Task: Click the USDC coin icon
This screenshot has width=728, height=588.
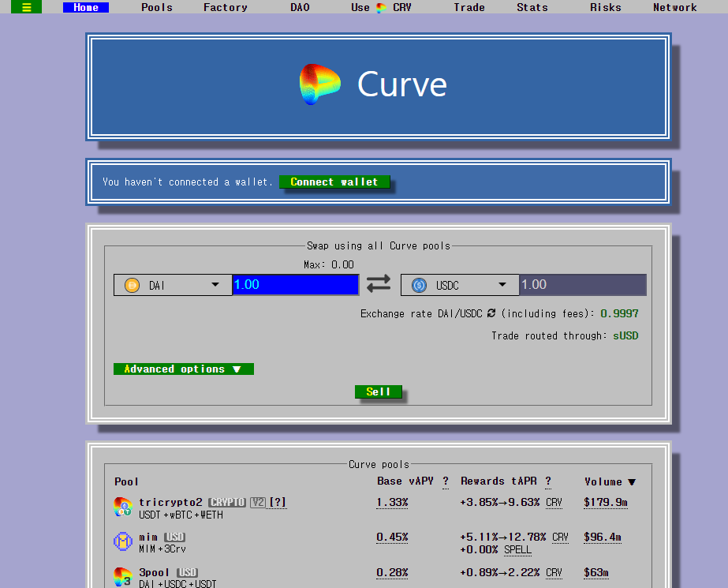Action: click(x=420, y=285)
